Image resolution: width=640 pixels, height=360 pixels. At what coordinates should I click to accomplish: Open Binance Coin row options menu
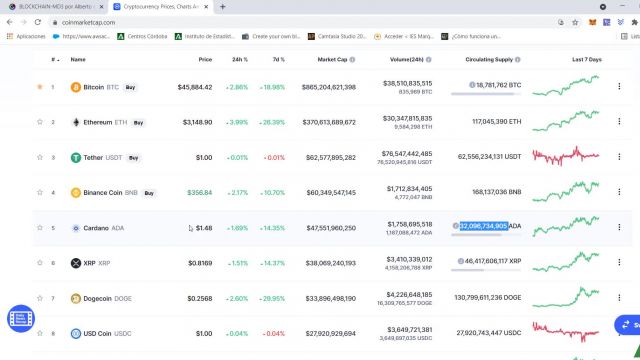point(619,192)
